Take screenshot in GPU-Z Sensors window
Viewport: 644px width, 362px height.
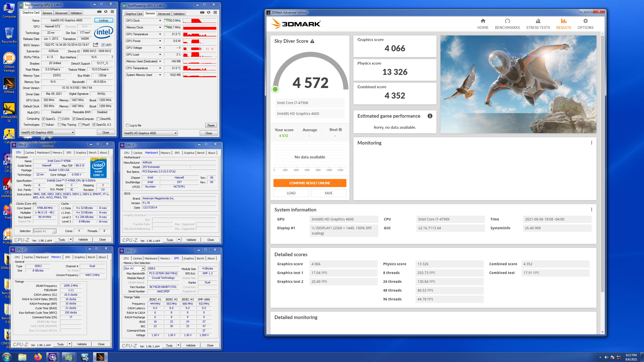click(x=202, y=12)
